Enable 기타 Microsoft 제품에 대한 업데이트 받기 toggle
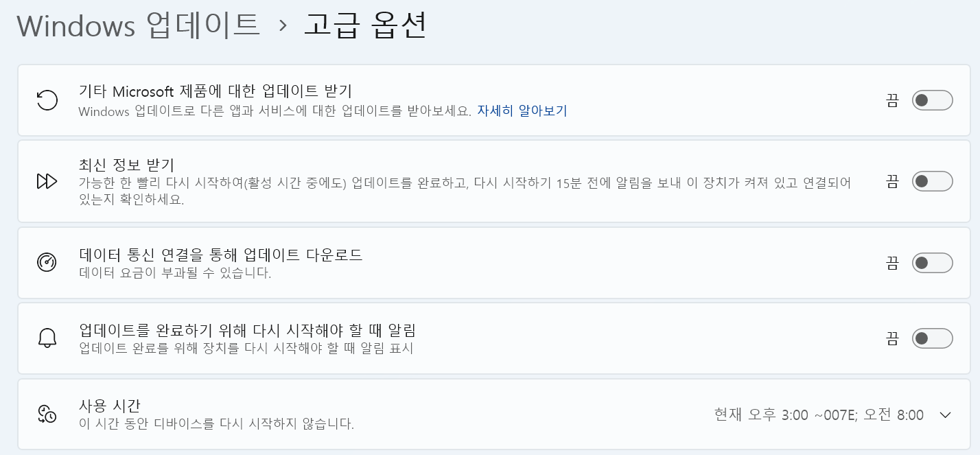 (932, 100)
